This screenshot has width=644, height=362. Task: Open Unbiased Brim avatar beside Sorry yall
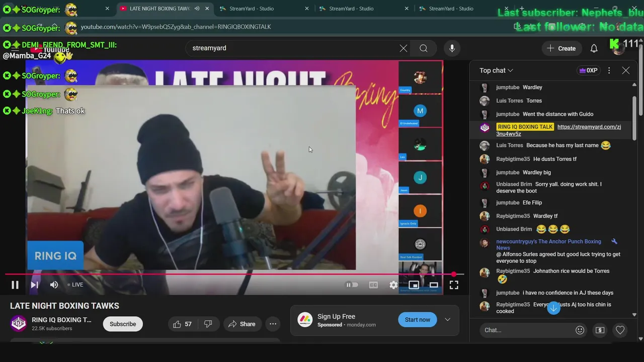(485, 186)
